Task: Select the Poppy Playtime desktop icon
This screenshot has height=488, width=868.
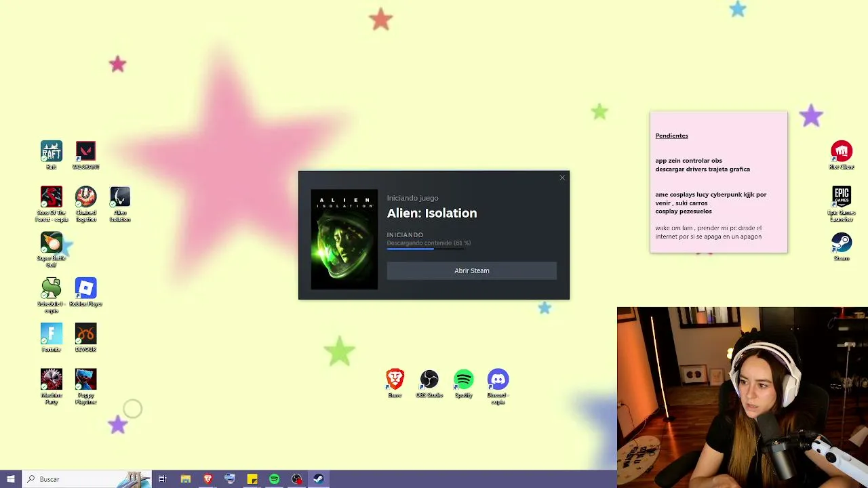Action: tap(86, 387)
